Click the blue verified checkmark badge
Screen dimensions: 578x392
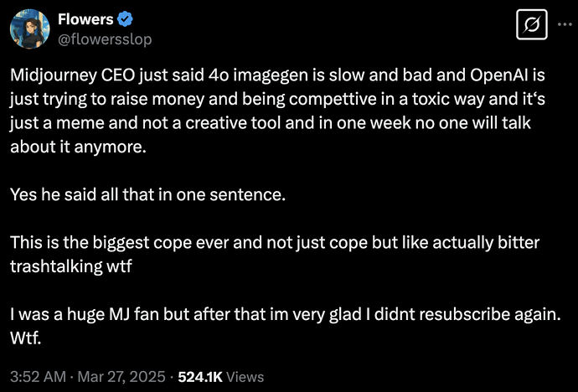click(x=122, y=20)
